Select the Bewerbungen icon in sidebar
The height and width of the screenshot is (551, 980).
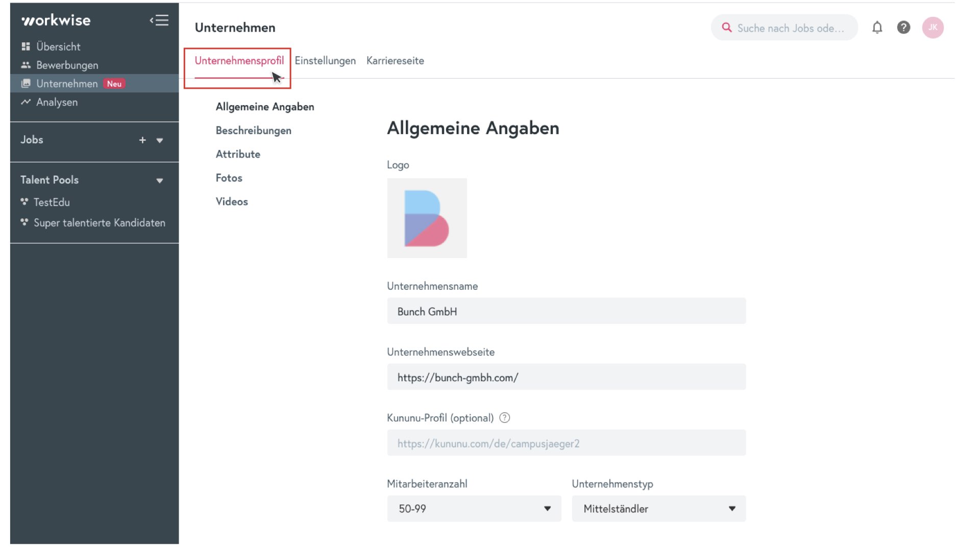(25, 65)
